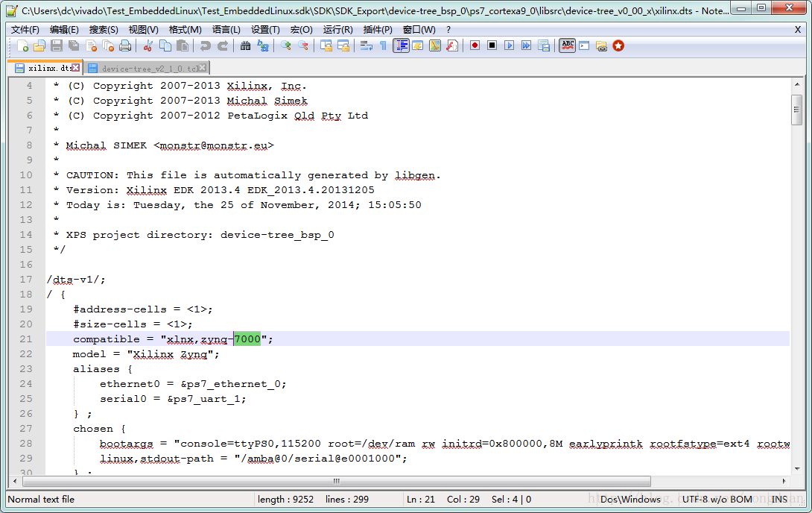
Task: Open the 搜索(S) menu
Action: coord(104,30)
